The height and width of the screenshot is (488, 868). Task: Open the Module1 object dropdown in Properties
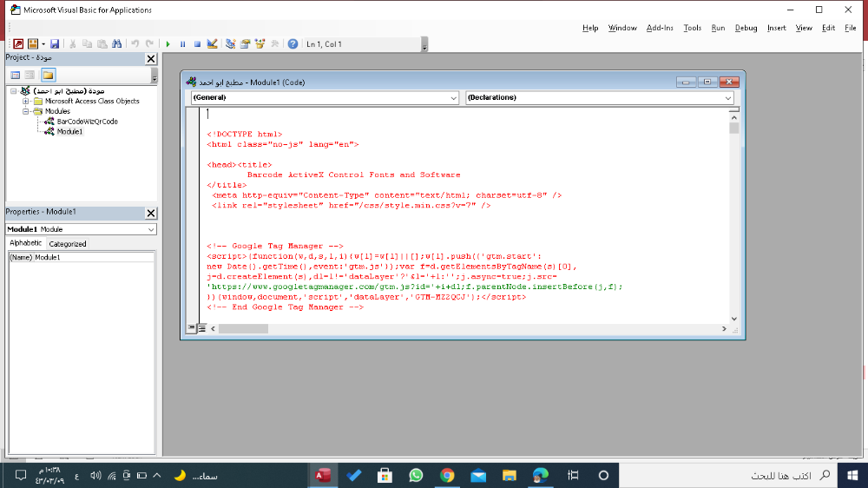[150, 229]
